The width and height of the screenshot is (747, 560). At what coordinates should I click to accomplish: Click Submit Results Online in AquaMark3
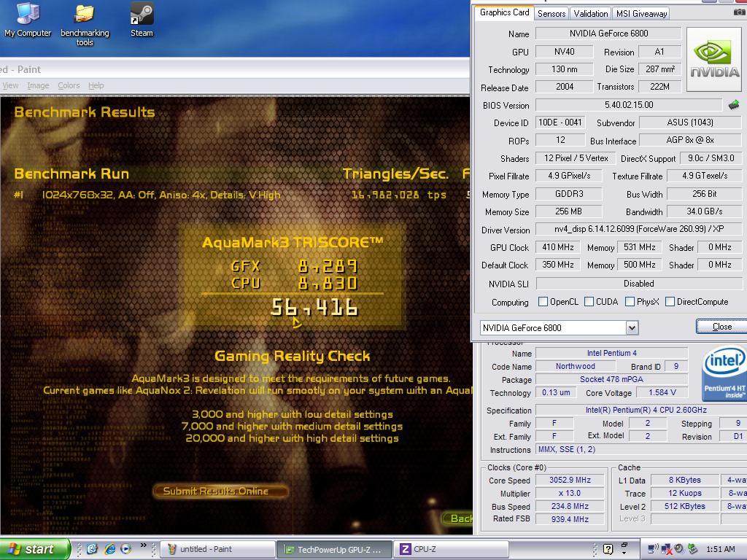click(x=220, y=491)
